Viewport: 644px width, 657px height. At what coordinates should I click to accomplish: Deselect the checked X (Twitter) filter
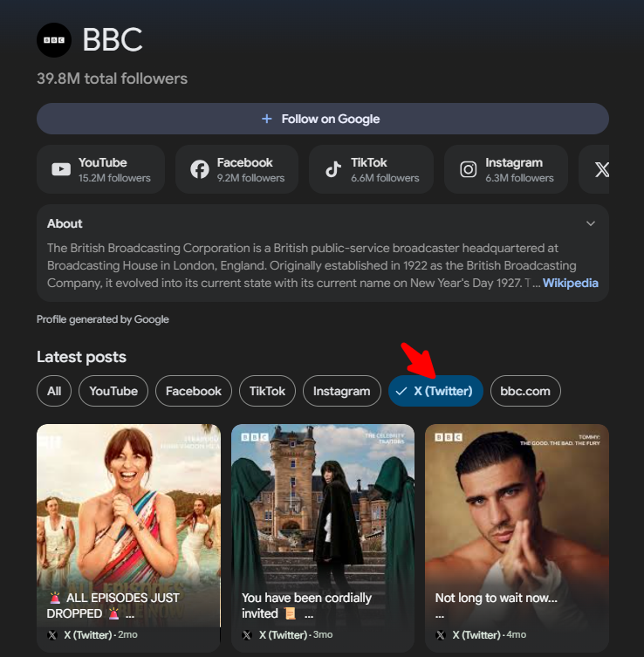coord(435,391)
